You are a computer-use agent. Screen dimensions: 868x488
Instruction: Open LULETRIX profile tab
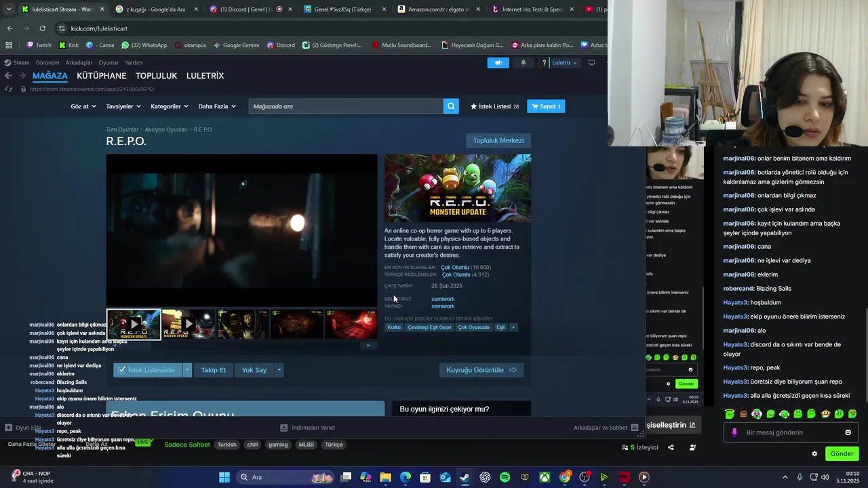(205, 76)
